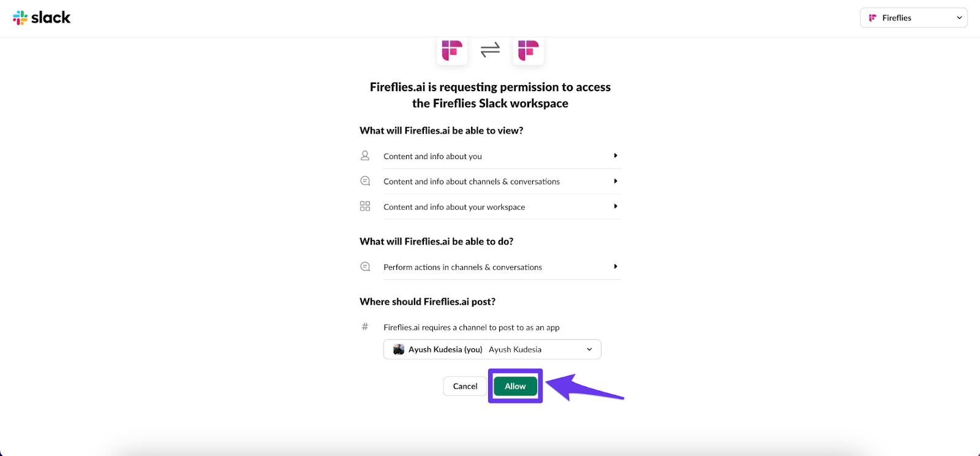Click chat bubble icon beside channels & conversations view row
This screenshot has height=456, width=980.
coord(365,181)
